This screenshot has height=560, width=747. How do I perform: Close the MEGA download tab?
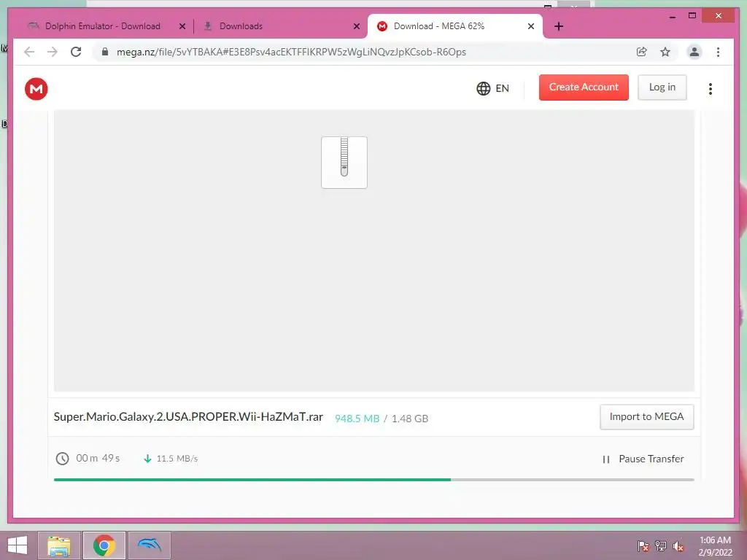[531, 26]
